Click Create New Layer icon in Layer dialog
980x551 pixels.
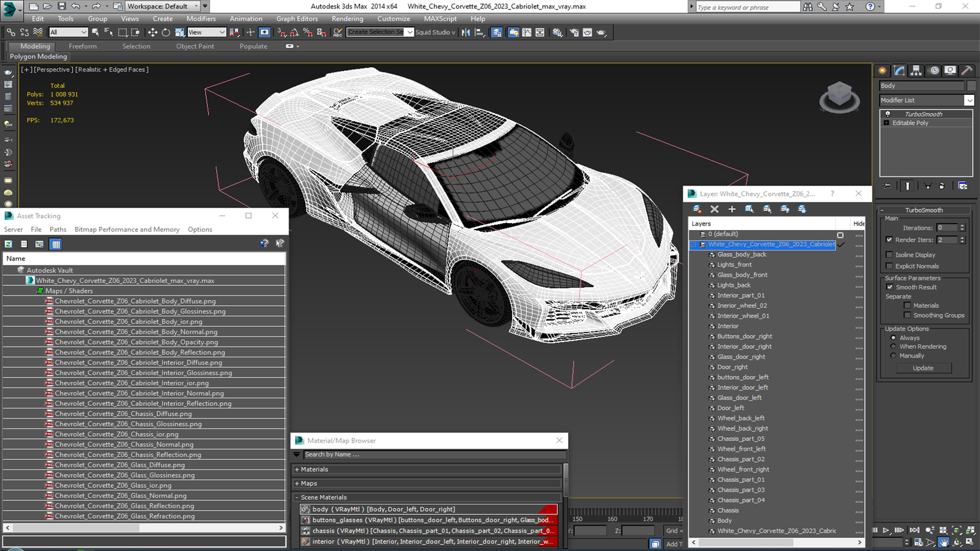coord(697,209)
